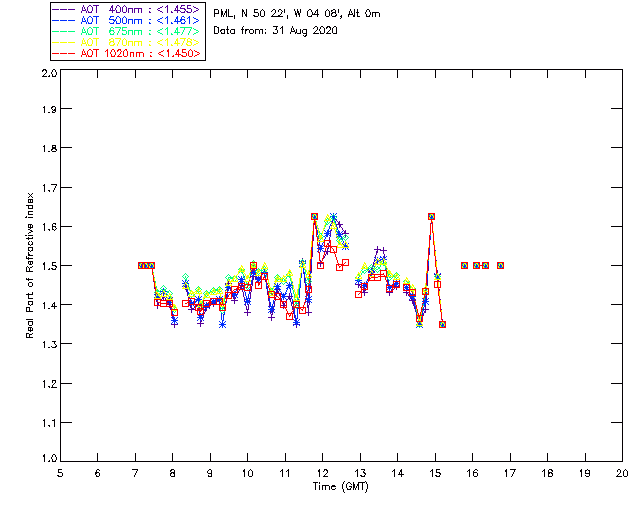Click the 1.5 y-axis tick label
The width and height of the screenshot is (640, 512).
(x=49, y=266)
